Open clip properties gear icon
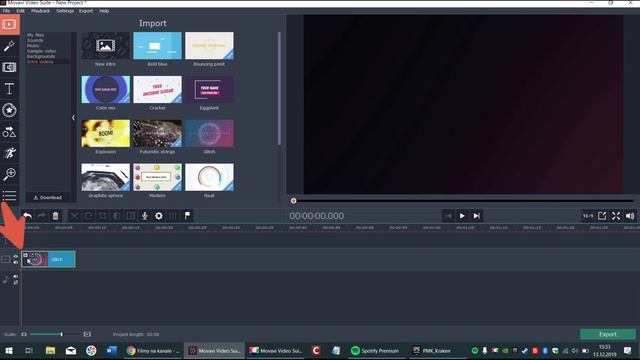This screenshot has width=640, height=360. (x=159, y=216)
